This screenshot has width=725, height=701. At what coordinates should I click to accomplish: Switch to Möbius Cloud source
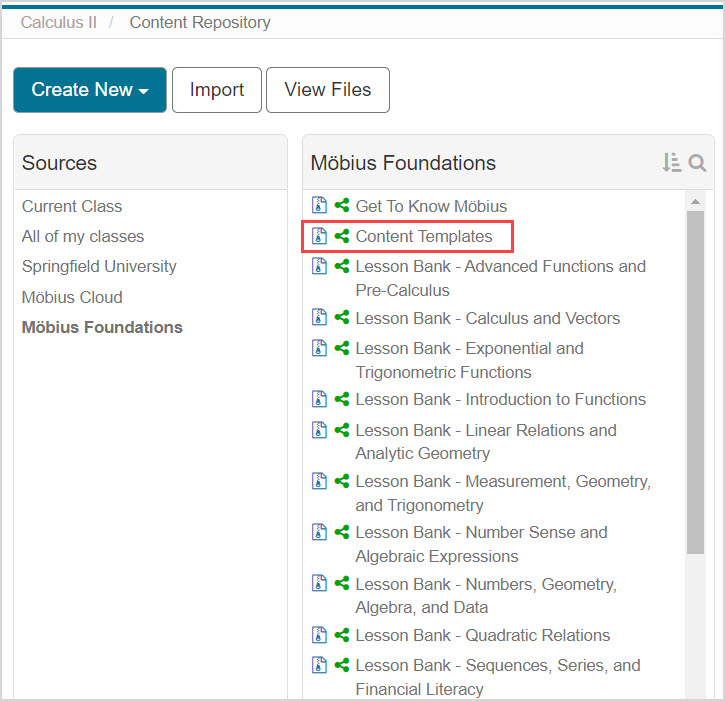tap(72, 297)
